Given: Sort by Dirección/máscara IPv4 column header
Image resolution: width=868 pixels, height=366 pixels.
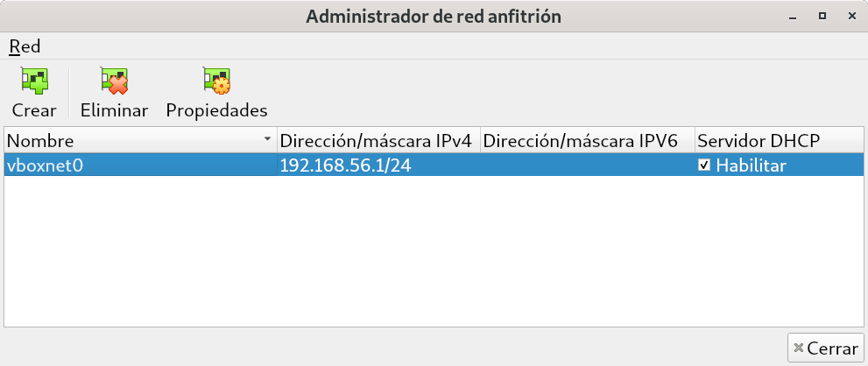Looking at the screenshot, I should pyautogui.click(x=378, y=141).
